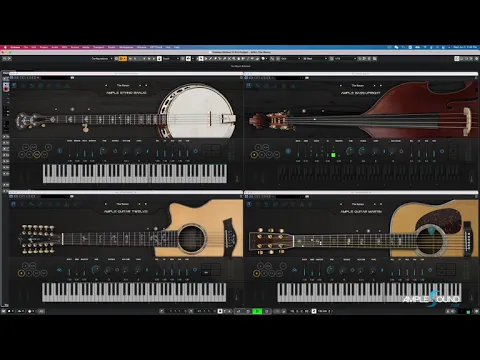Click the Banjo virtual piano keyboard
Viewport: 480px width, 360px height.
tap(135, 174)
